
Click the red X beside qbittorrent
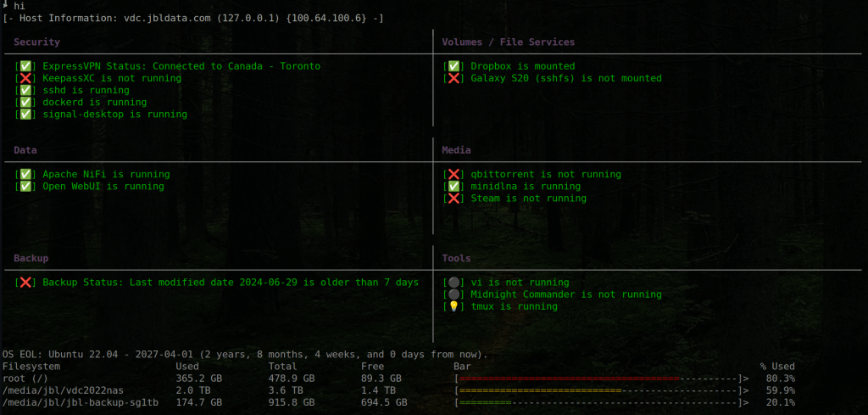click(453, 174)
